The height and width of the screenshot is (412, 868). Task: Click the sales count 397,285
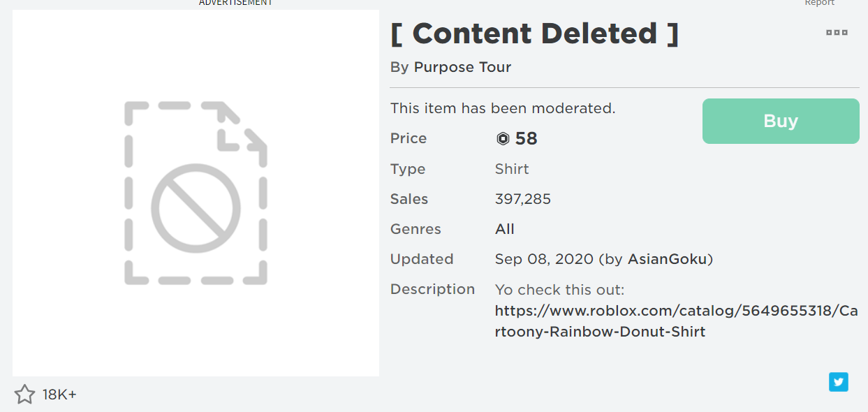click(523, 199)
